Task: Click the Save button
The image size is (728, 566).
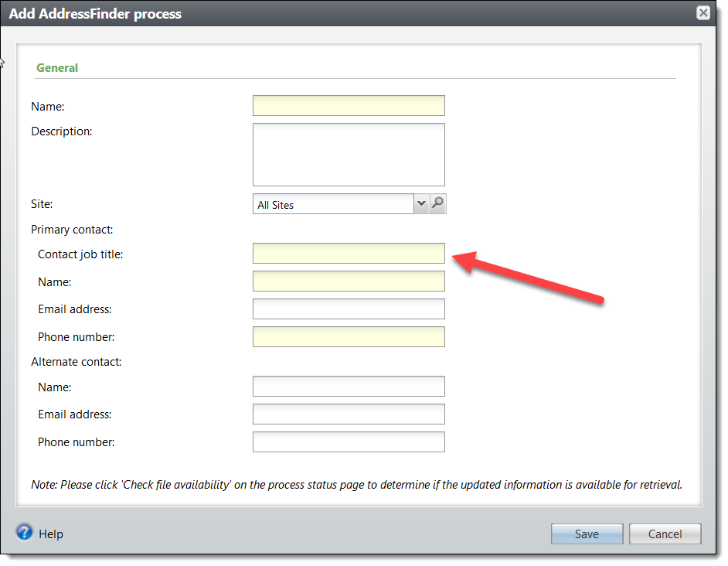Action: pos(587,534)
